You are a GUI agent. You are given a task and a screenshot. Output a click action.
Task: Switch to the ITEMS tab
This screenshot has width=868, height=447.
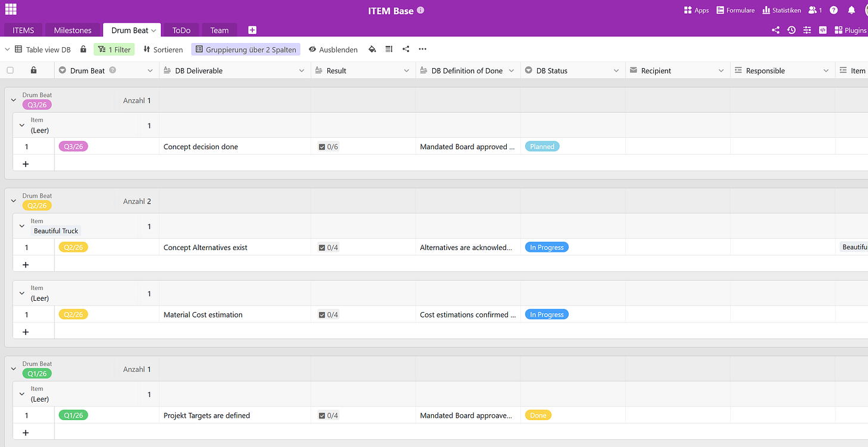point(23,30)
